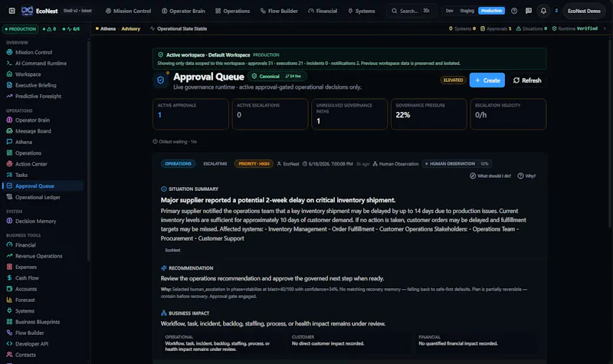Click the ELEVATED badge
The image size is (613, 364).
(x=453, y=80)
